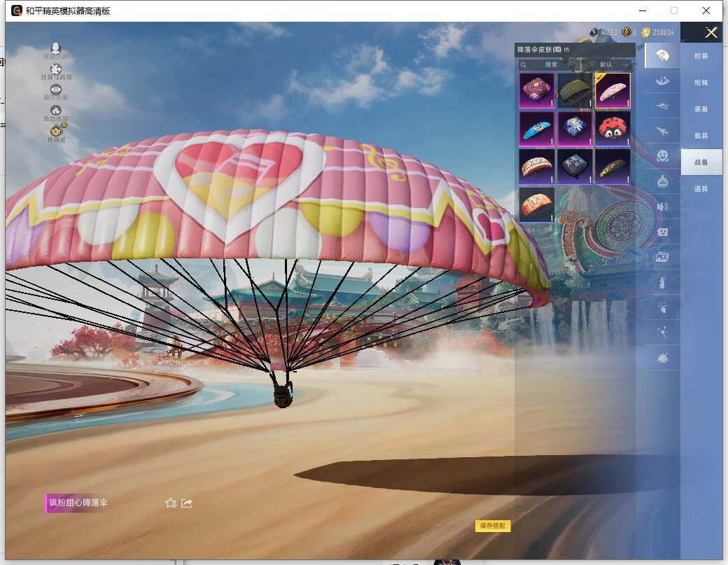Viewport: 728px width, 565px height.
Task: Click the 降落伞皮肤 panel title
Action: click(540, 50)
